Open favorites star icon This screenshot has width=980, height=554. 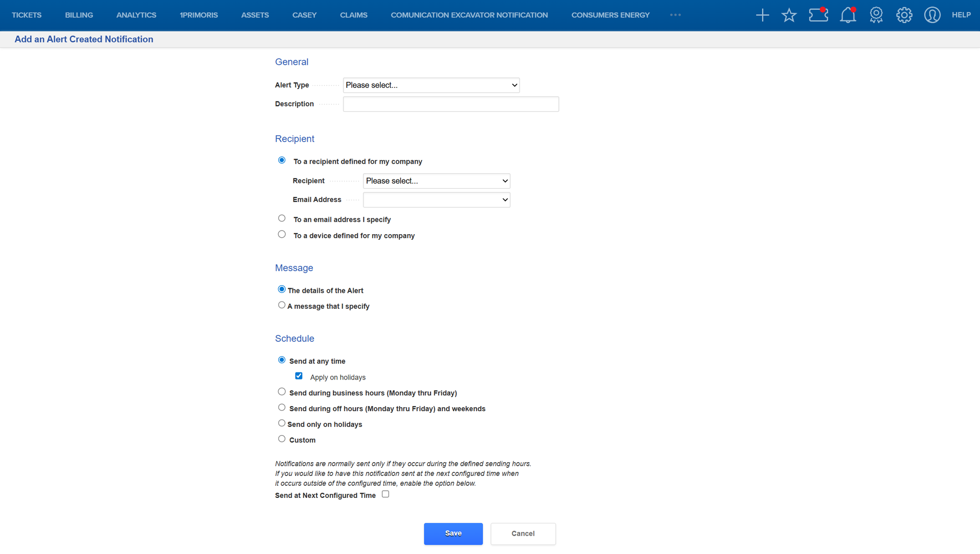point(789,15)
